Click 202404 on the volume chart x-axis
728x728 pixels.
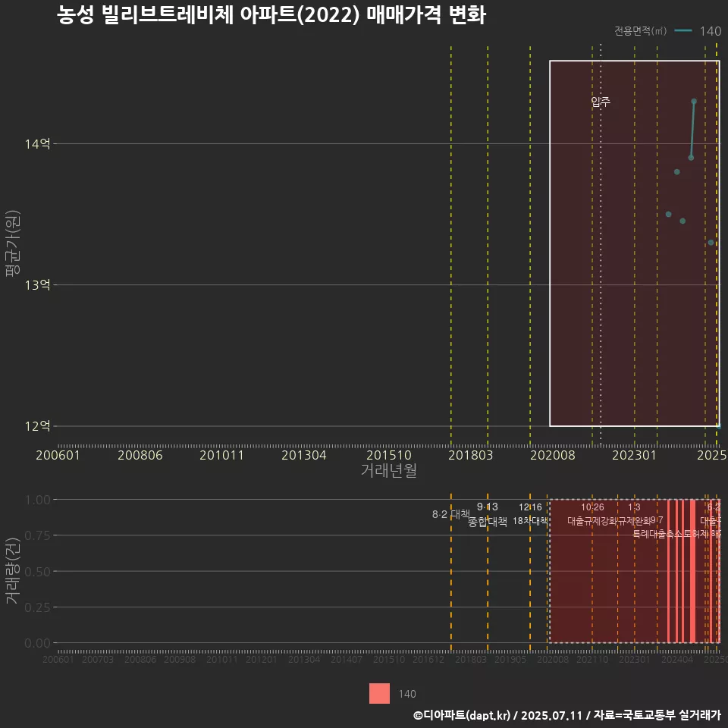coord(677,659)
